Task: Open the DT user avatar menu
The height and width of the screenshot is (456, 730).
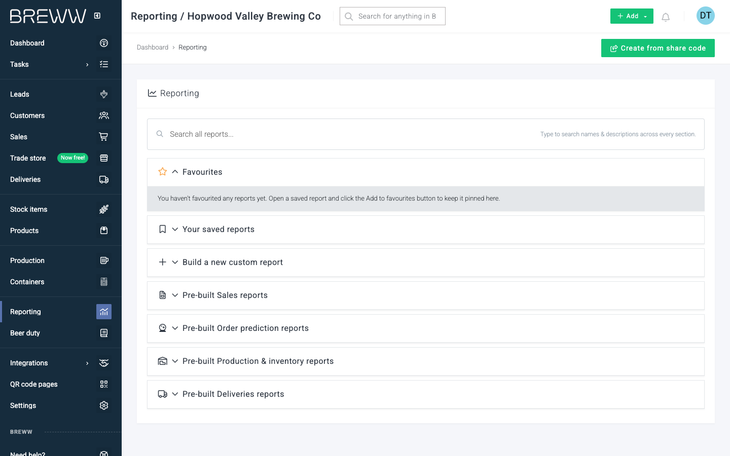Action: (x=705, y=16)
